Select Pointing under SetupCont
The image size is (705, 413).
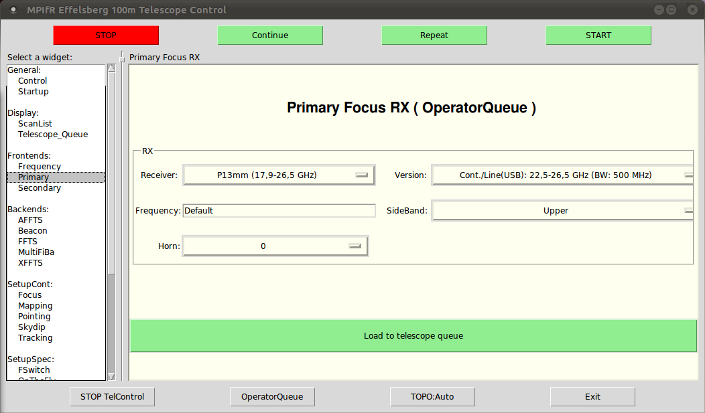[34, 316]
